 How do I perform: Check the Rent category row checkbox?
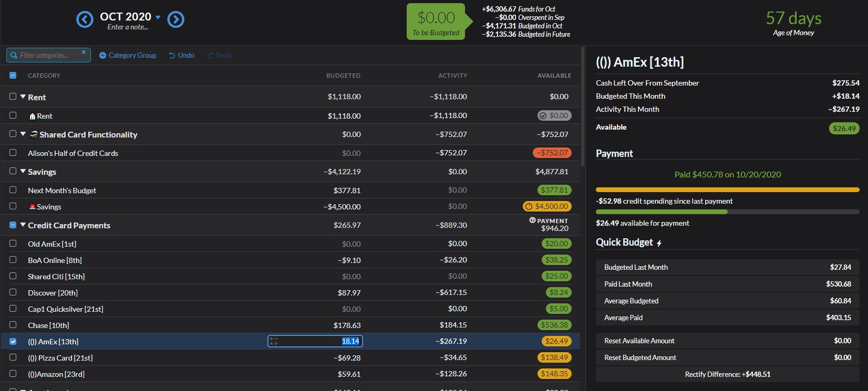(x=13, y=115)
